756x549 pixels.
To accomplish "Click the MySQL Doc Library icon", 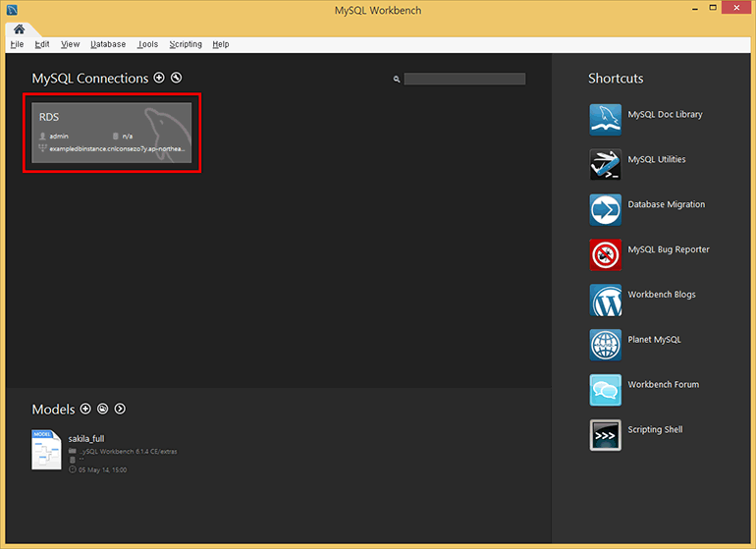I will pos(605,119).
